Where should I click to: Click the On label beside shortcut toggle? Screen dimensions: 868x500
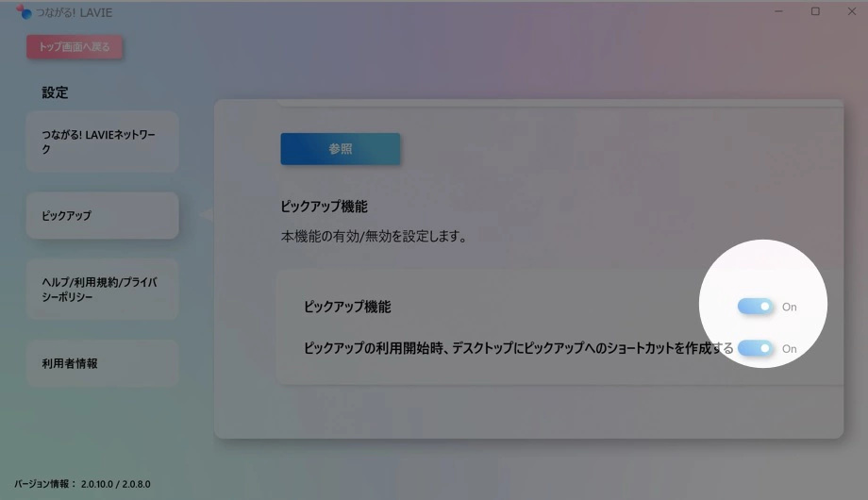tap(790, 349)
